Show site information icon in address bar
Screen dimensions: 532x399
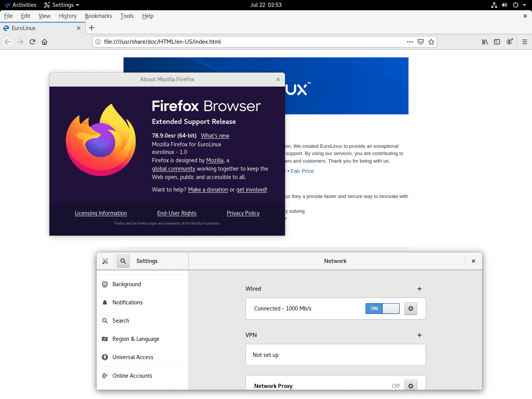tap(98, 42)
